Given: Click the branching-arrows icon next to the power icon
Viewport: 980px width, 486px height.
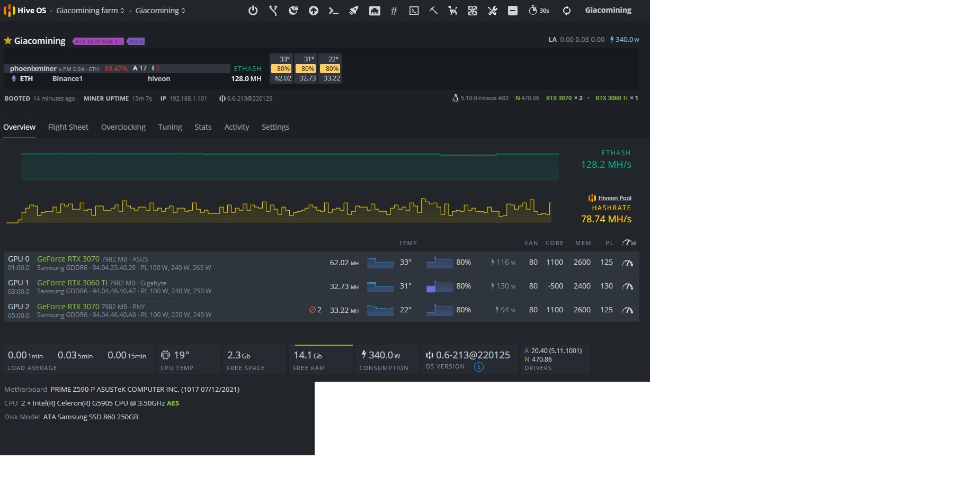Looking at the screenshot, I should point(273,11).
